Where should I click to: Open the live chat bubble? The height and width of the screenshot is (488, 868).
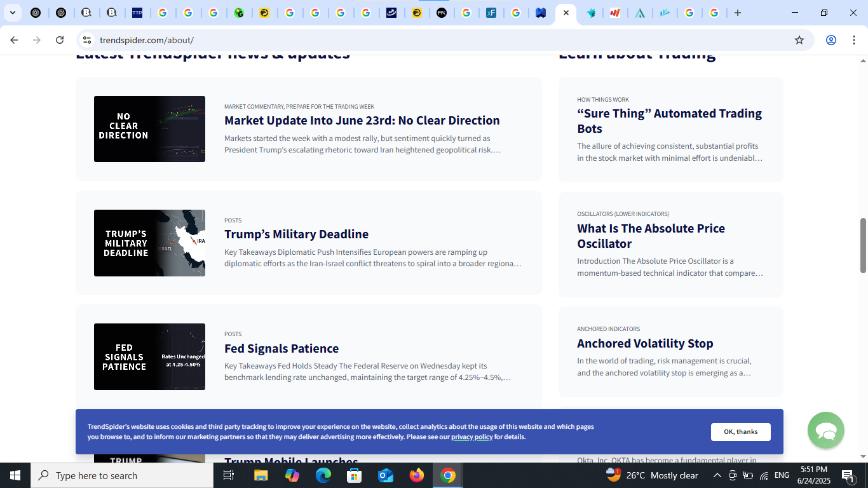825,430
